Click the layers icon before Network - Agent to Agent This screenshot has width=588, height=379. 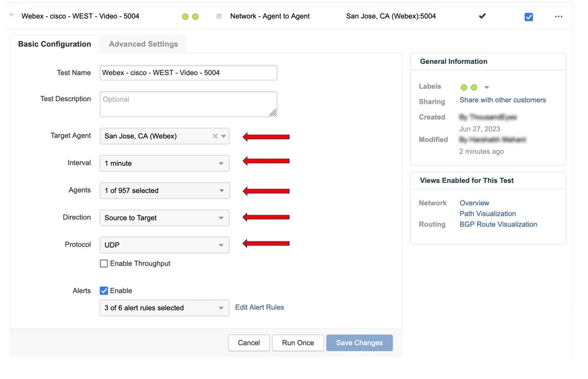pyautogui.click(x=219, y=16)
